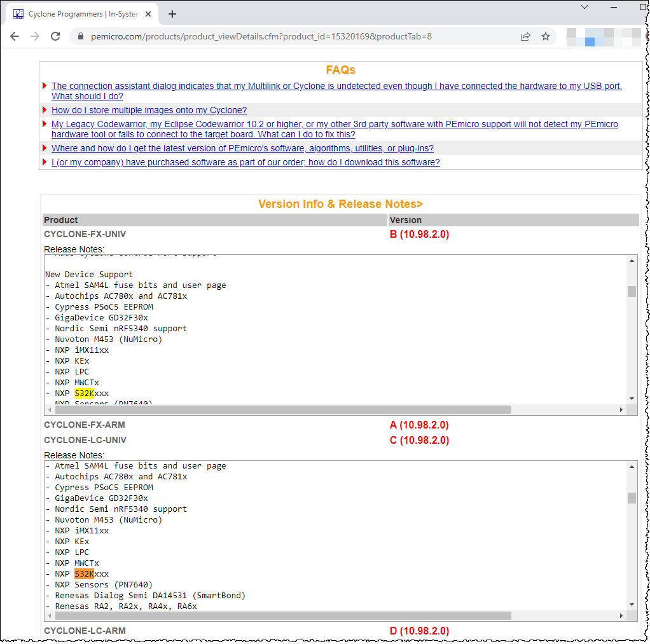Reload the PEmicro product page
Image resolution: width=650 pixels, height=644 pixels.
tap(55, 36)
